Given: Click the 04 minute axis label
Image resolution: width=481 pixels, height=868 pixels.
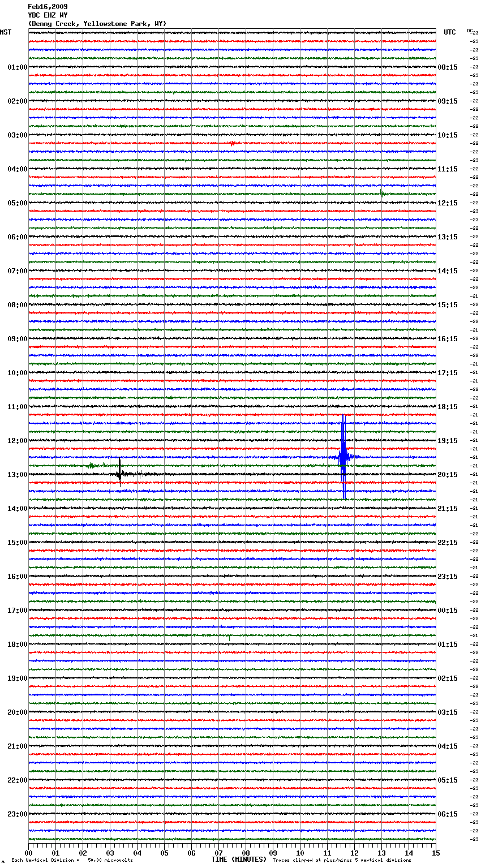Looking at the screenshot, I should [x=137, y=853].
